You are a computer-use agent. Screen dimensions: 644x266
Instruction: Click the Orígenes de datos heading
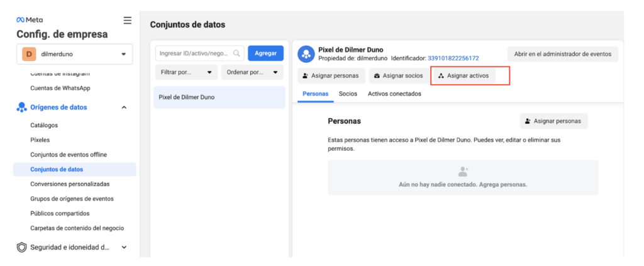click(58, 108)
